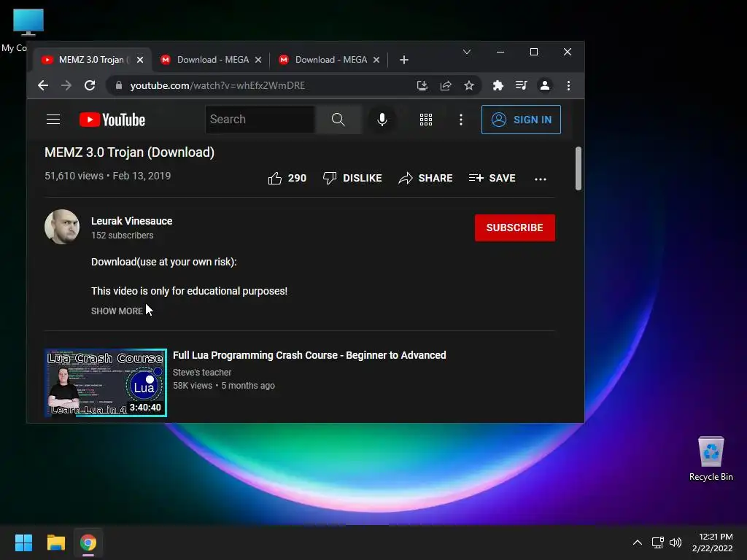This screenshot has height=560, width=747.
Task: Open the Windows Start menu
Action: [23, 542]
